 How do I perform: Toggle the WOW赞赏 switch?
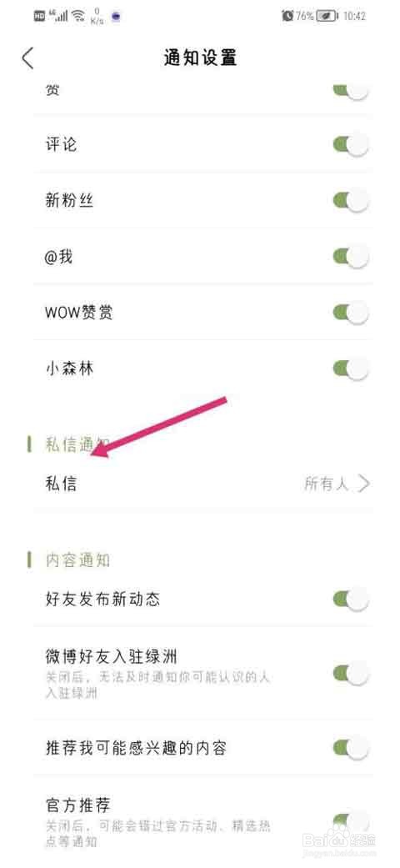(351, 312)
